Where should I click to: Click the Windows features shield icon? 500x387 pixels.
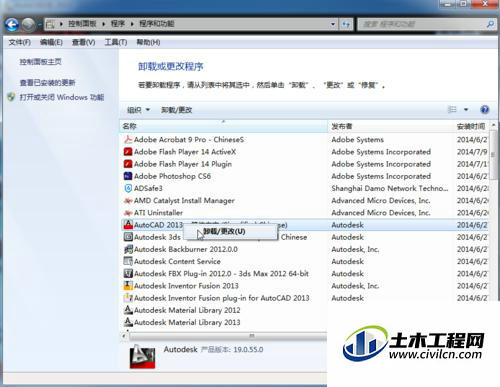click(11, 97)
